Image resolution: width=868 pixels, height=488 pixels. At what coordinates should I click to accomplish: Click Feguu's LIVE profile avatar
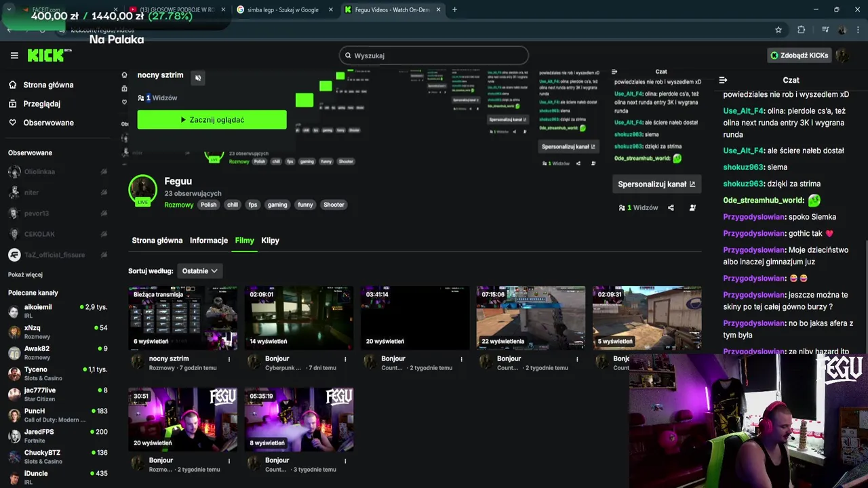click(x=143, y=190)
